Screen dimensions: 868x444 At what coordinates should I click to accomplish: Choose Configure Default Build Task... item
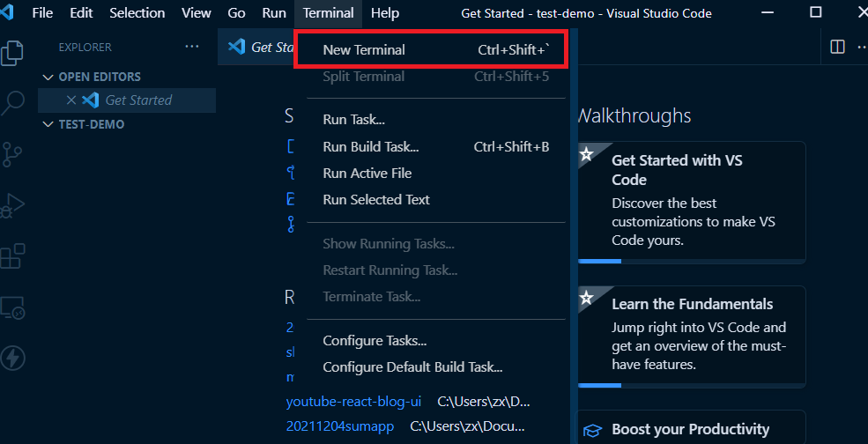(x=436, y=367)
